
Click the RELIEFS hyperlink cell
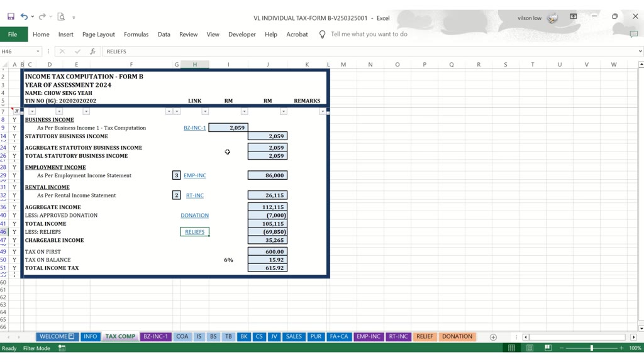pos(195,232)
